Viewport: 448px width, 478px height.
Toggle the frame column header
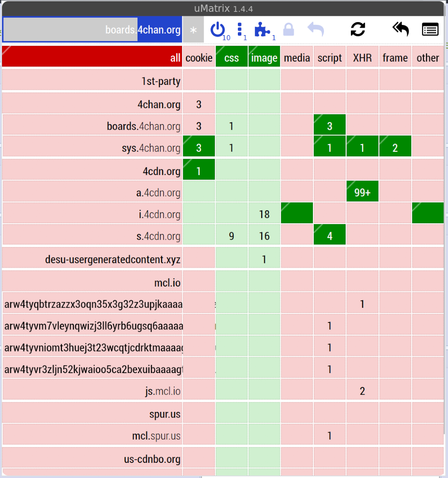[395, 56]
